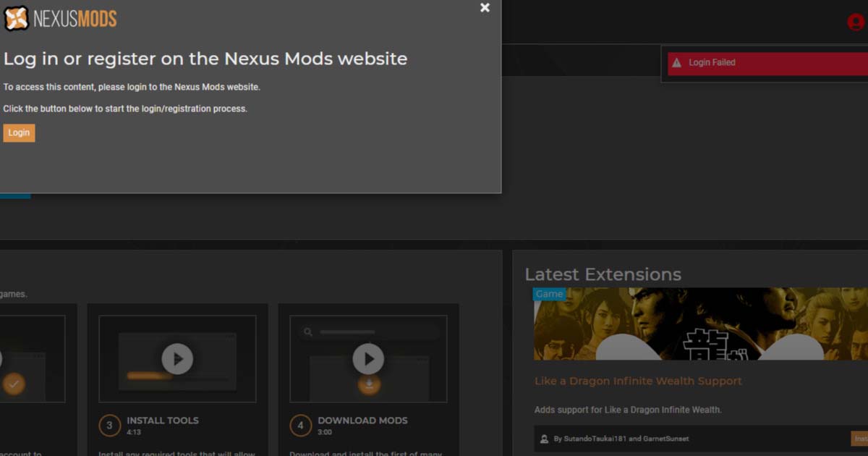The height and width of the screenshot is (456, 868).
Task: Click the 3:00 video duration
Action: click(x=325, y=432)
